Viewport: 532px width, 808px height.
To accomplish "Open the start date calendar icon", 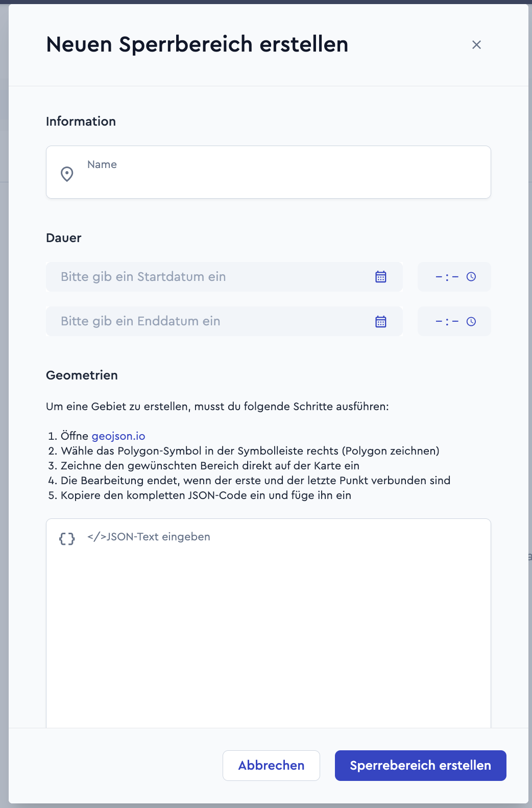I will coord(381,277).
